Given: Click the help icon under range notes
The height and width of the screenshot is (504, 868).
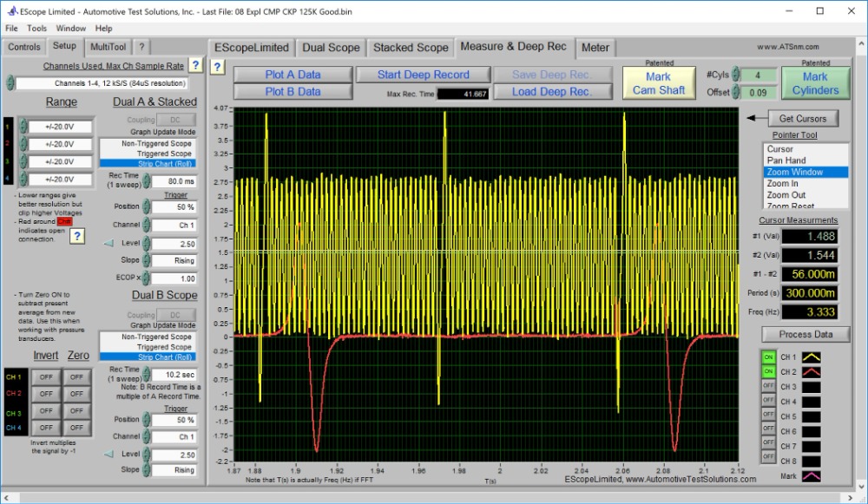Looking at the screenshot, I should 76,236.
